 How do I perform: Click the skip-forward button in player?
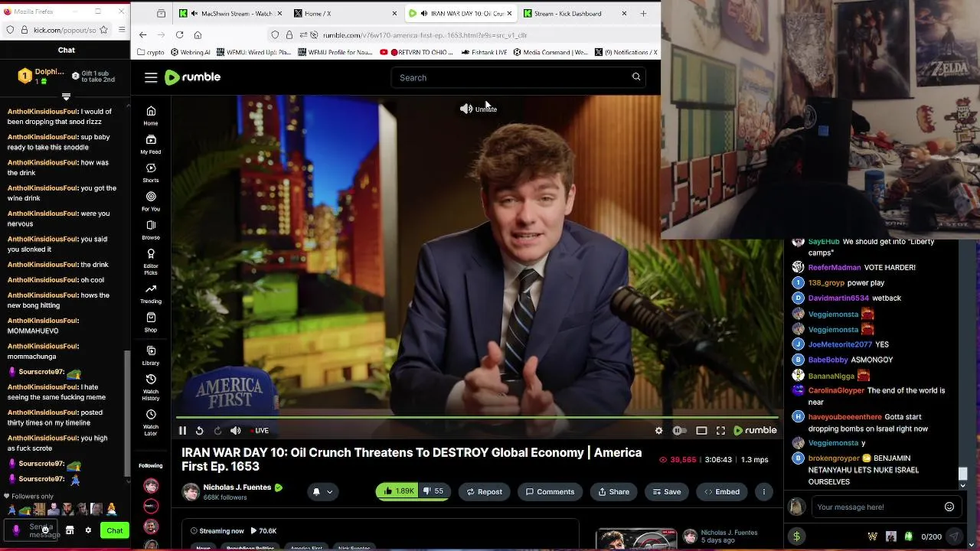point(217,431)
